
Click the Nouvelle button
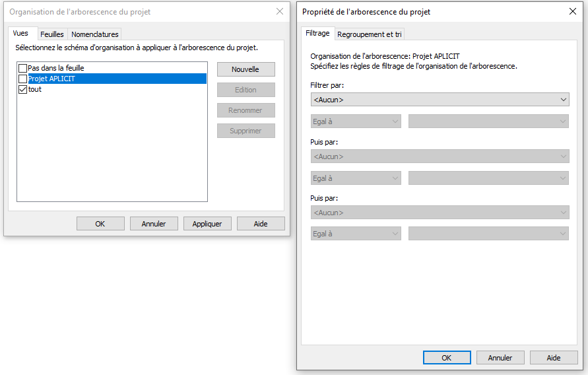coord(245,69)
